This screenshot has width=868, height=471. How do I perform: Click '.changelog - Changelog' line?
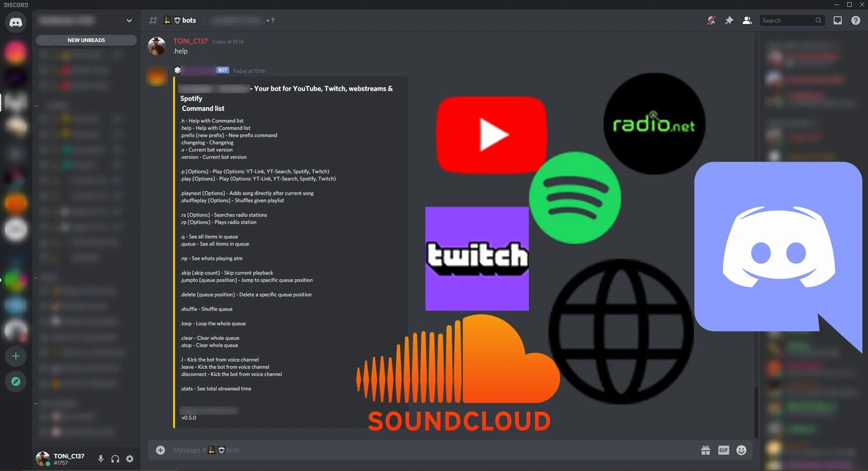click(x=207, y=143)
